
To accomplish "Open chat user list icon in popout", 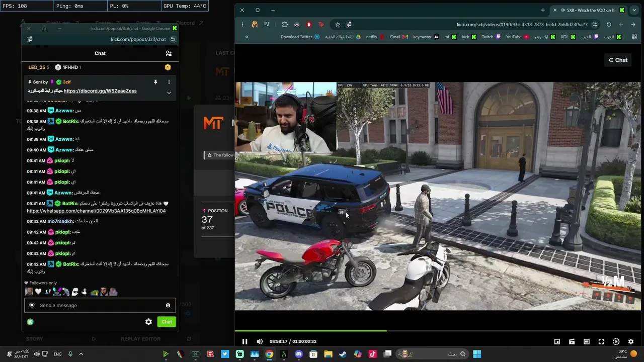I will point(169,53).
